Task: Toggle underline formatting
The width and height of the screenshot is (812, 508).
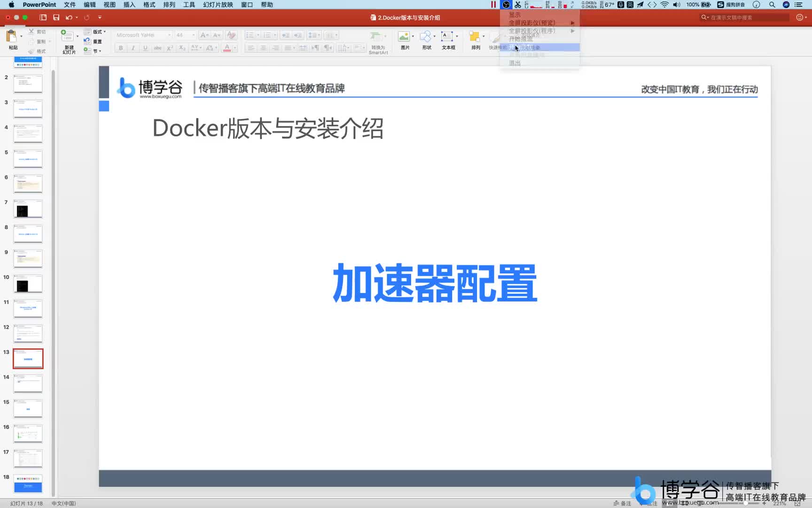Action: pyautogui.click(x=145, y=48)
